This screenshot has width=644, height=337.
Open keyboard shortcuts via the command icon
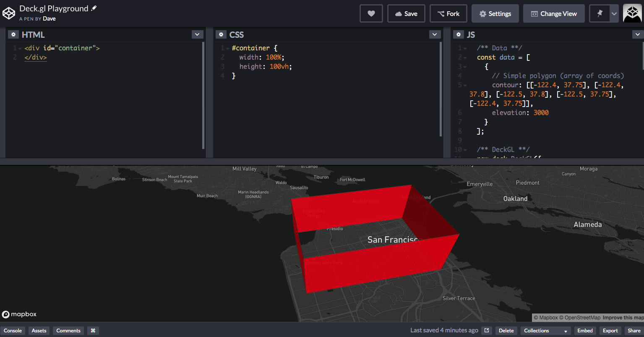point(93,331)
